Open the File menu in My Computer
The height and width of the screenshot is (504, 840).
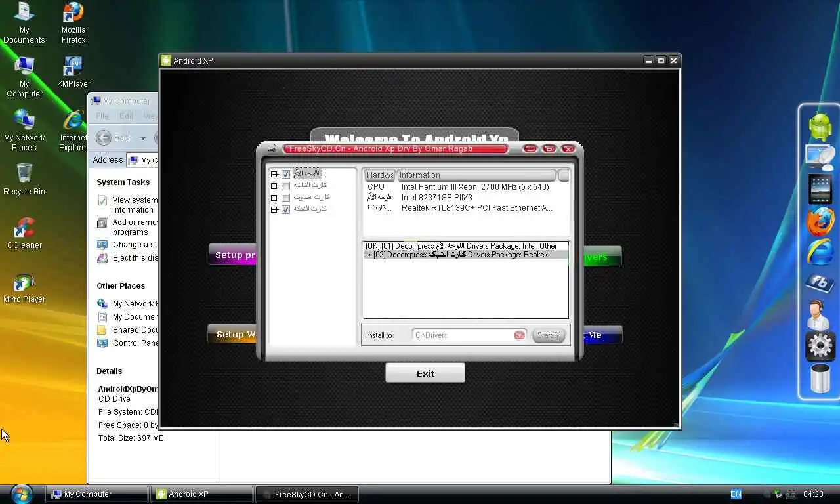[x=102, y=116]
